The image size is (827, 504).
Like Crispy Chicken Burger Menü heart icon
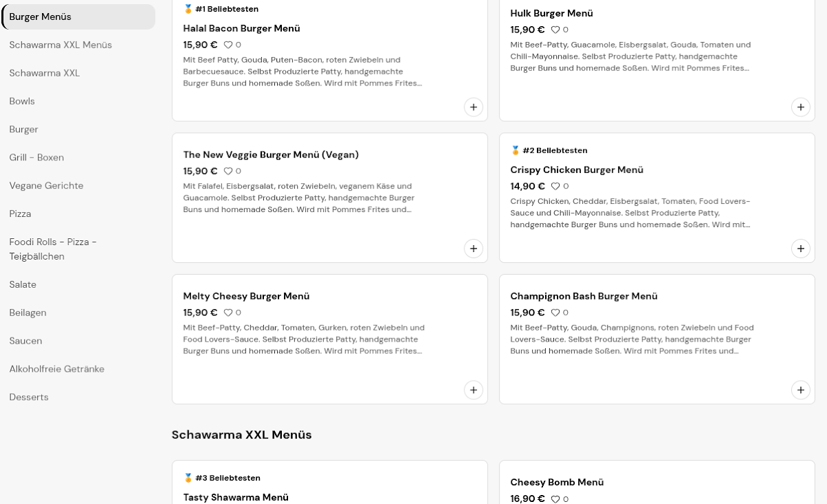[x=555, y=187]
